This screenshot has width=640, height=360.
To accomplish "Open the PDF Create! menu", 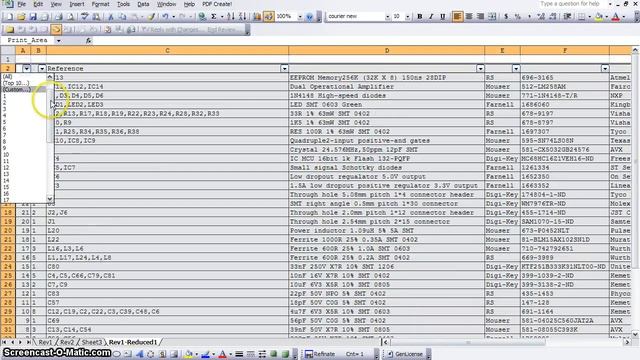I will [217, 4].
